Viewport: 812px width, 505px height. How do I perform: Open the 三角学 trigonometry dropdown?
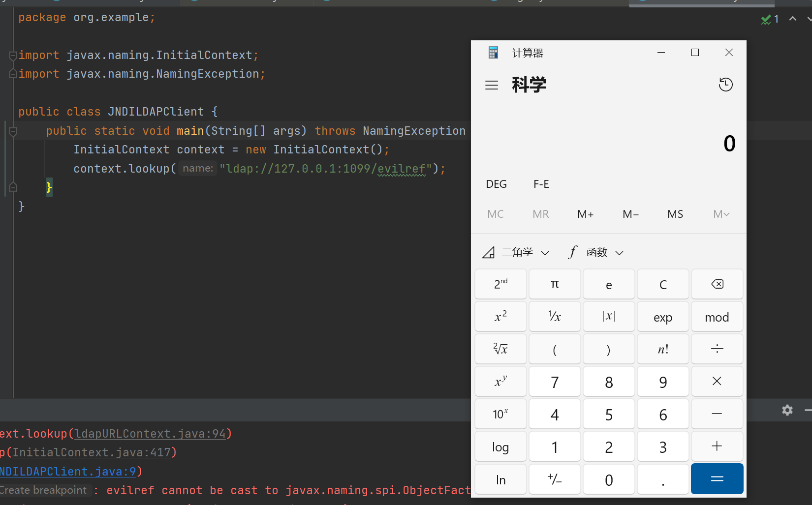516,252
